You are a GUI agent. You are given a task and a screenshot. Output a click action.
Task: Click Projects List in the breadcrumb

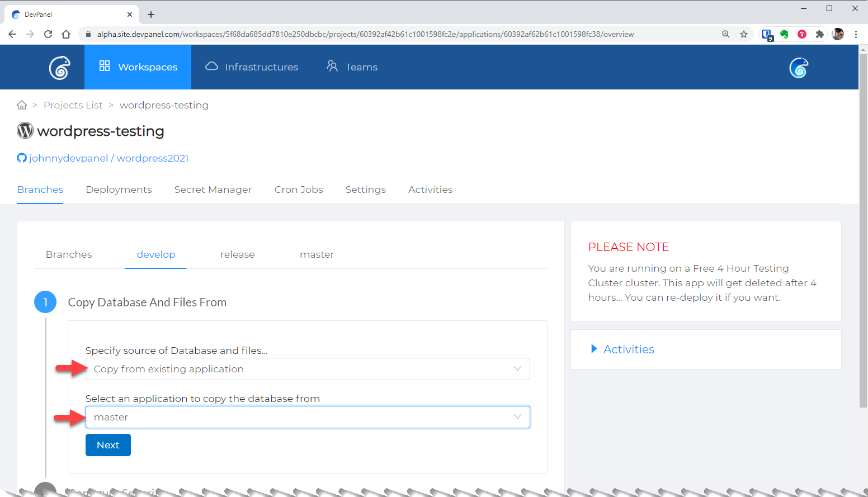[x=73, y=105]
